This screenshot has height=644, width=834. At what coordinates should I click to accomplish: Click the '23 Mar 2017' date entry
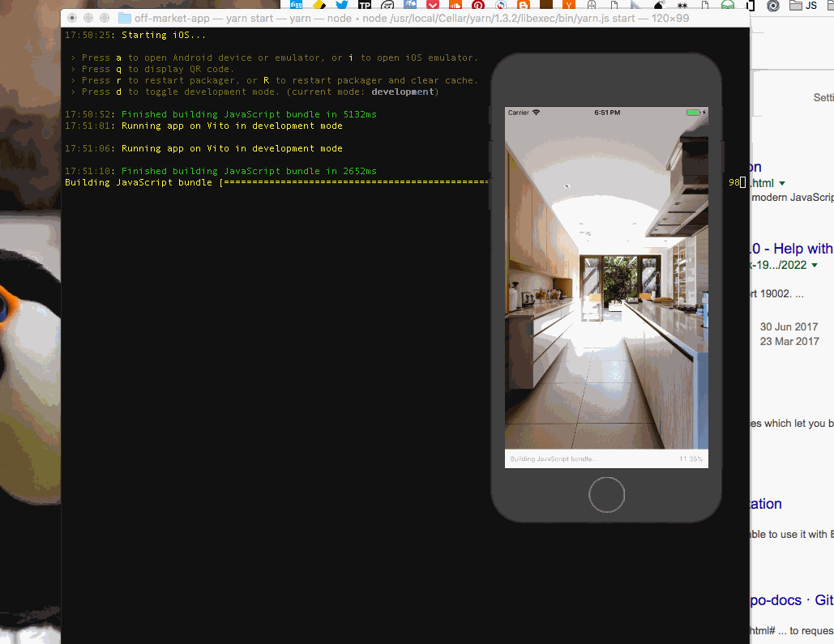[789, 341]
